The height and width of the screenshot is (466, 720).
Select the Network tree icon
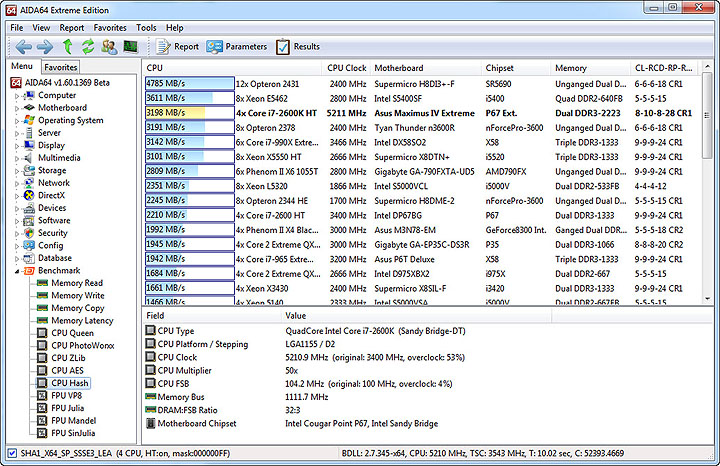coord(29,183)
